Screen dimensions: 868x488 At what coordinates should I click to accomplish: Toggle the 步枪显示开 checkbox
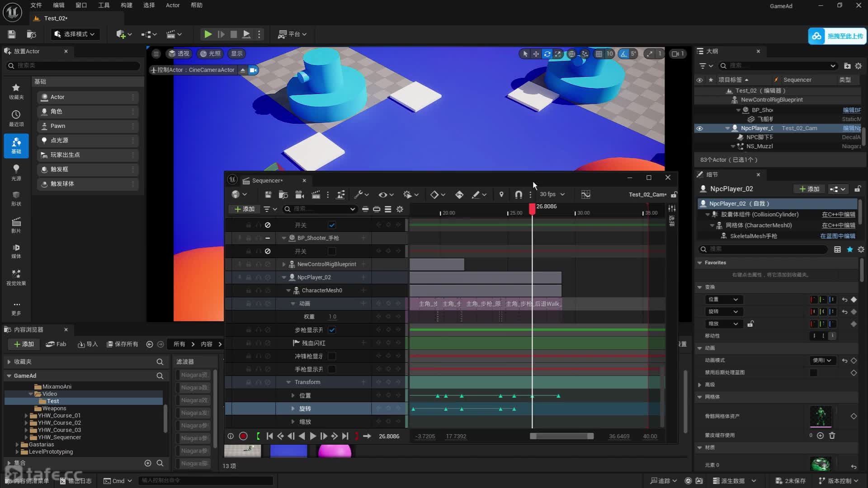click(x=332, y=330)
